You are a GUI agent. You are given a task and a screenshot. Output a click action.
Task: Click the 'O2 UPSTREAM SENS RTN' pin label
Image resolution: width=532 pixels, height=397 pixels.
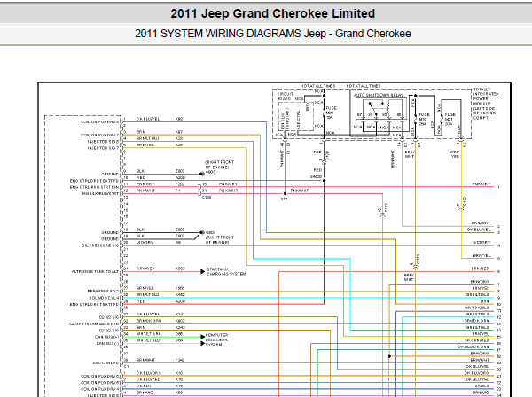coord(94,323)
